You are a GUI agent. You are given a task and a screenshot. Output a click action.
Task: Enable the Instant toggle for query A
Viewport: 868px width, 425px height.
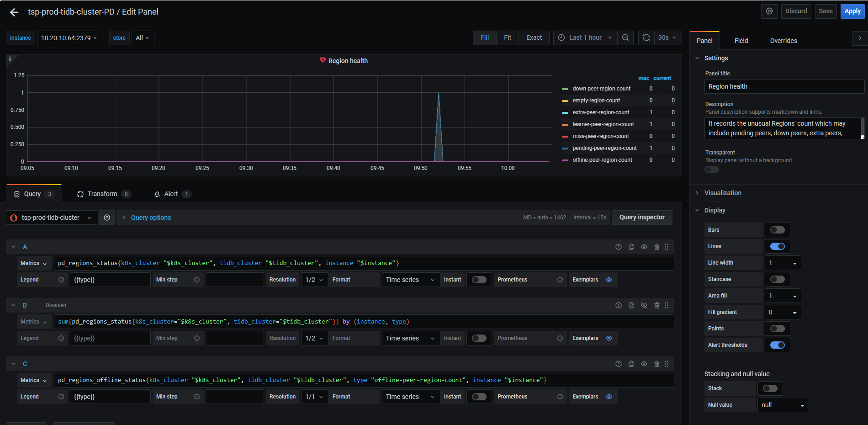coord(479,280)
